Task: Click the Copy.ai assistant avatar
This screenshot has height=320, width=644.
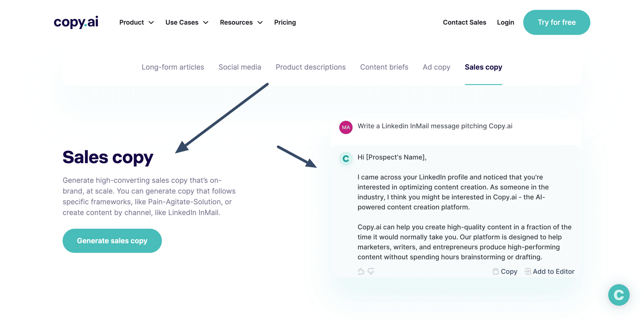Action: pos(346,159)
